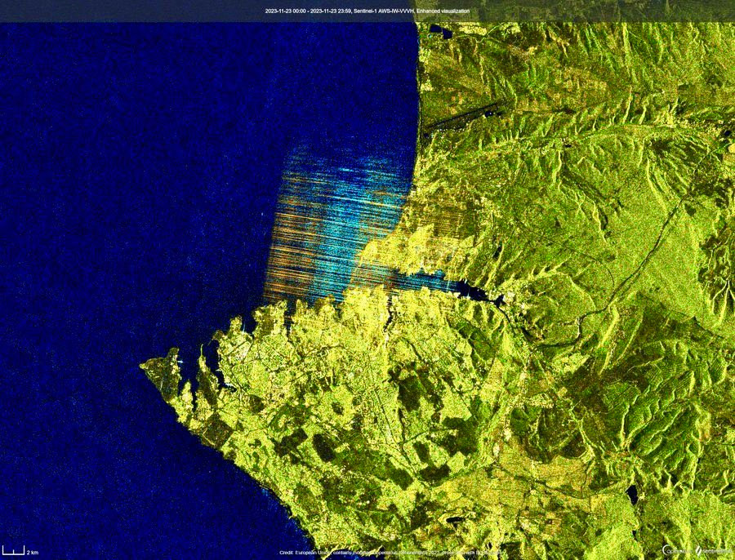The image size is (735, 560).
Task: Click the dark elongated inlet at map center
Action: pos(457,287)
